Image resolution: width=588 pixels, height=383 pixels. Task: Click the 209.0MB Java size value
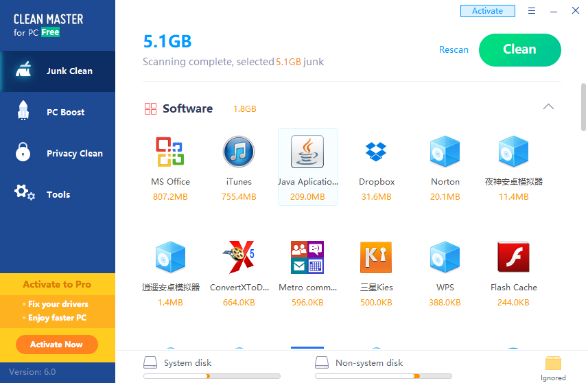click(307, 197)
